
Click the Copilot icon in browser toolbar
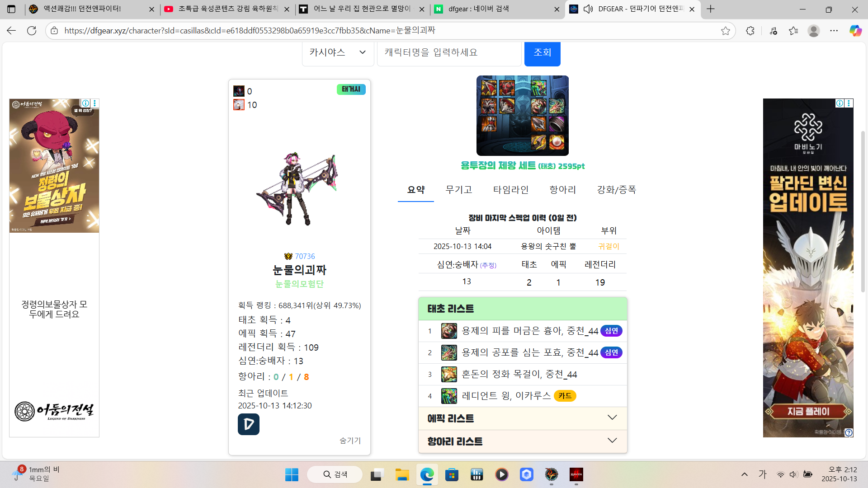coord(855,31)
